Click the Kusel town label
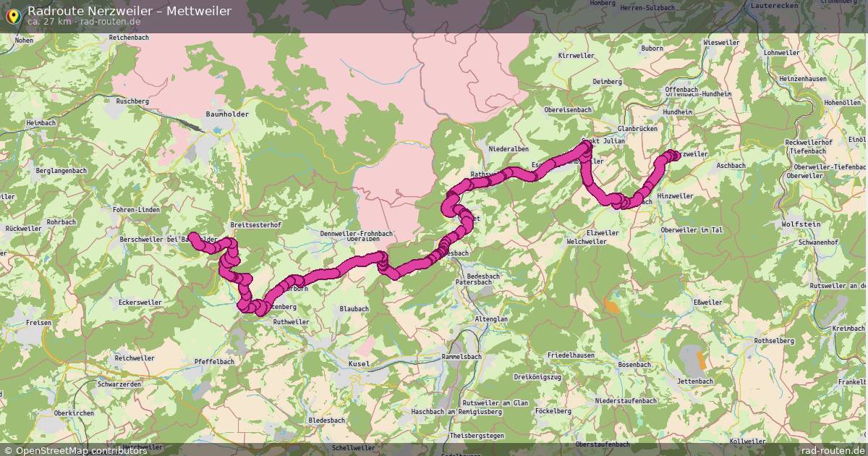868x456 pixels. click(x=359, y=363)
